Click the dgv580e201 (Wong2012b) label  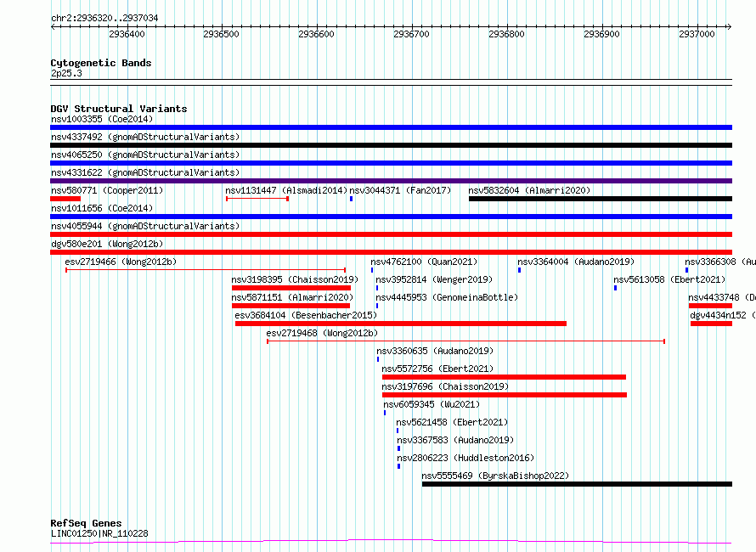107,244
